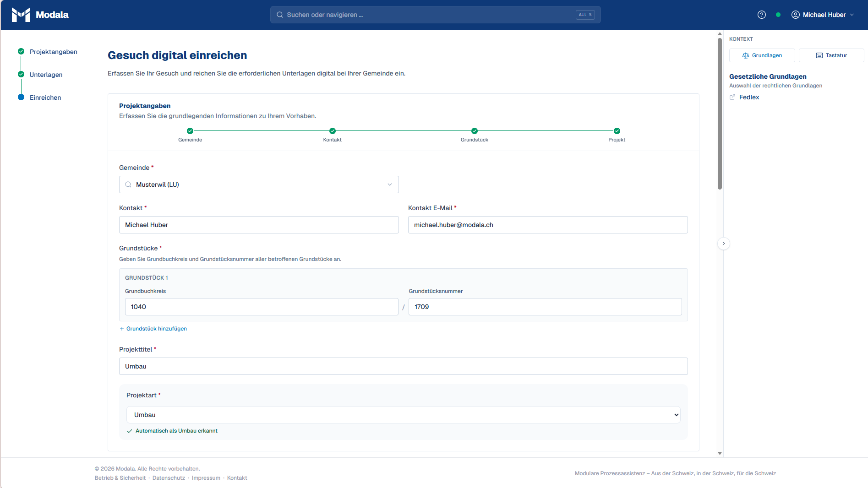The height and width of the screenshot is (488, 868).
Task: Click the Projektangaben sidebar check icon
Action: click(21, 51)
